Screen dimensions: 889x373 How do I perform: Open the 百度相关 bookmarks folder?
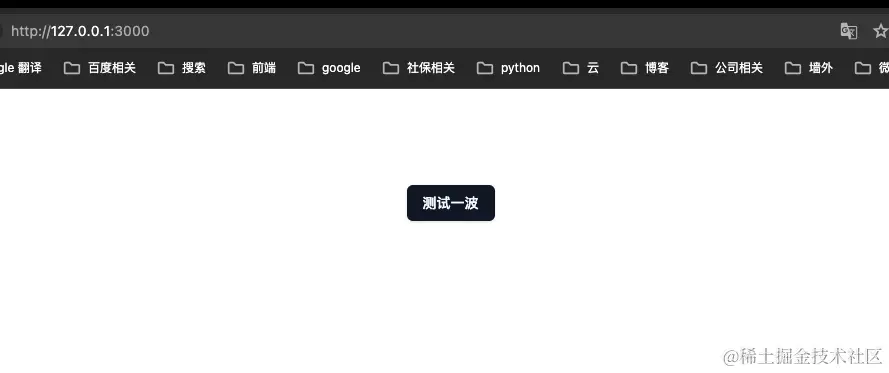(x=100, y=68)
